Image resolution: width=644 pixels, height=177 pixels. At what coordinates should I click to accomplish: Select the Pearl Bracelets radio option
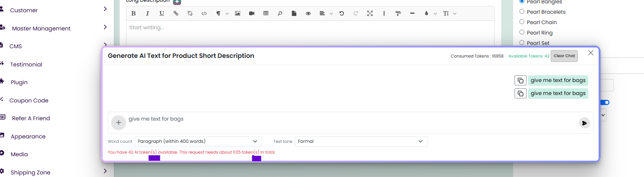click(x=522, y=12)
